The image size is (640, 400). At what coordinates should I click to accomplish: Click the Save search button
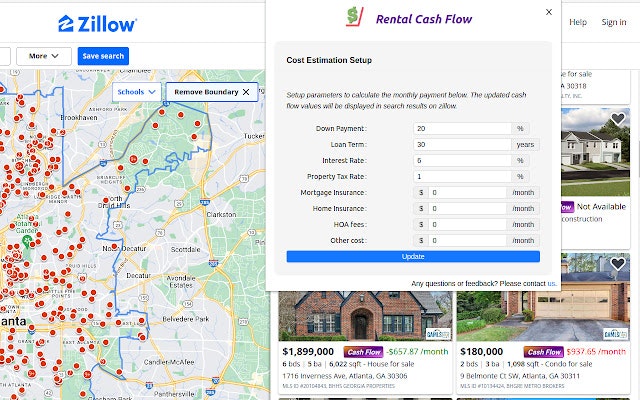coord(103,56)
